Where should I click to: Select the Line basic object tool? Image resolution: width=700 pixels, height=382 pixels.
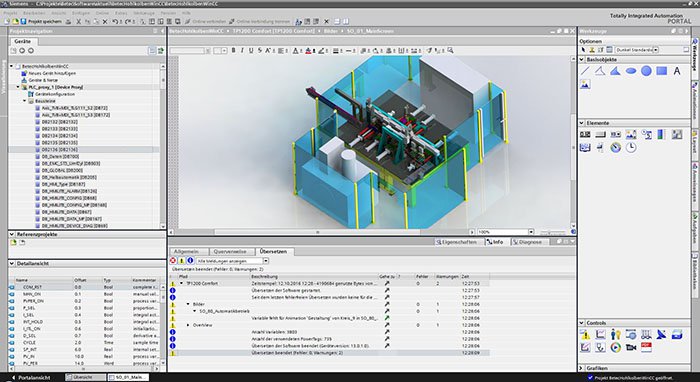(585, 71)
